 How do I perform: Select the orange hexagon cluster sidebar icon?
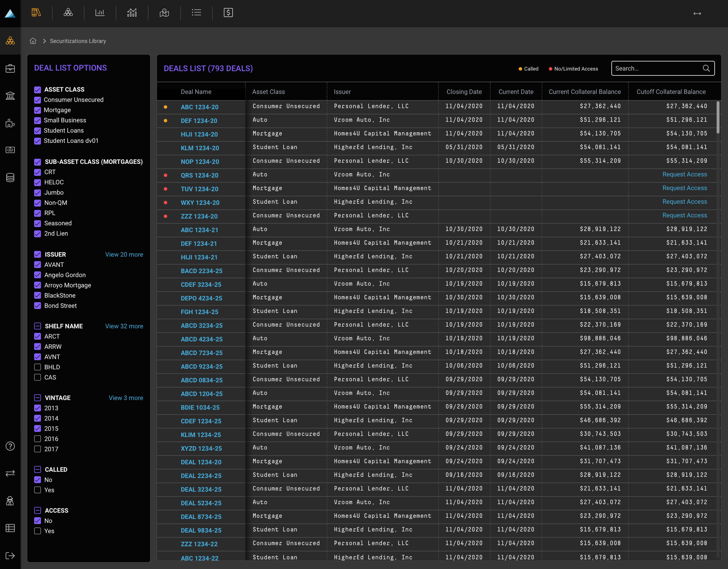pos(10,41)
